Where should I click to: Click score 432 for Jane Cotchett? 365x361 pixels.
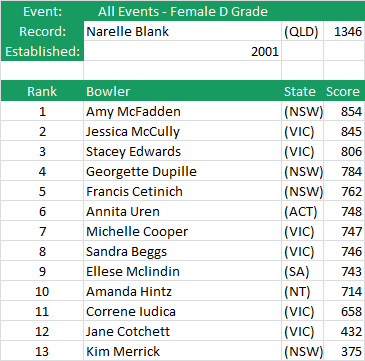(344, 331)
